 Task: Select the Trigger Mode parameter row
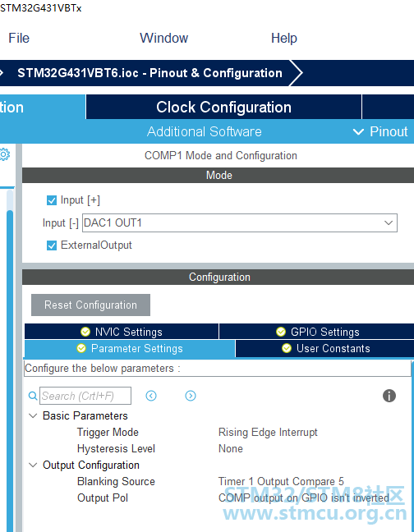pyautogui.click(x=108, y=432)
